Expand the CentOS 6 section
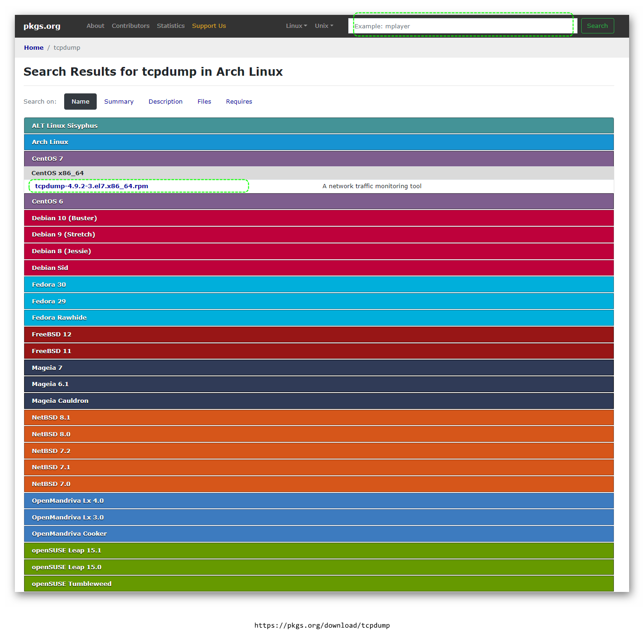Screen dimensions: 644x644 pos(319,201)
